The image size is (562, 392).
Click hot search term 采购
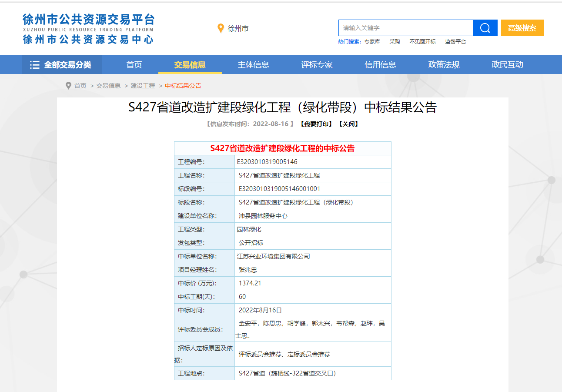click(x=395, y=42)
